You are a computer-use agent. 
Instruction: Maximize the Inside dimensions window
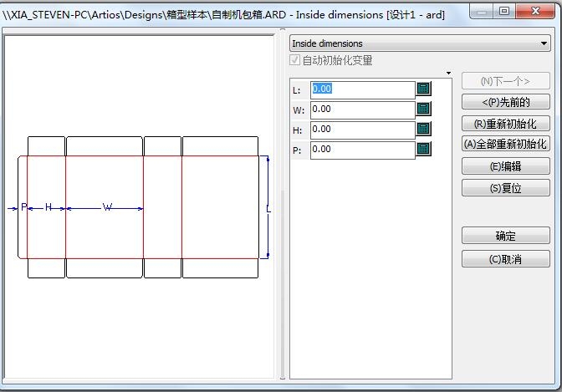coord(504,11)
